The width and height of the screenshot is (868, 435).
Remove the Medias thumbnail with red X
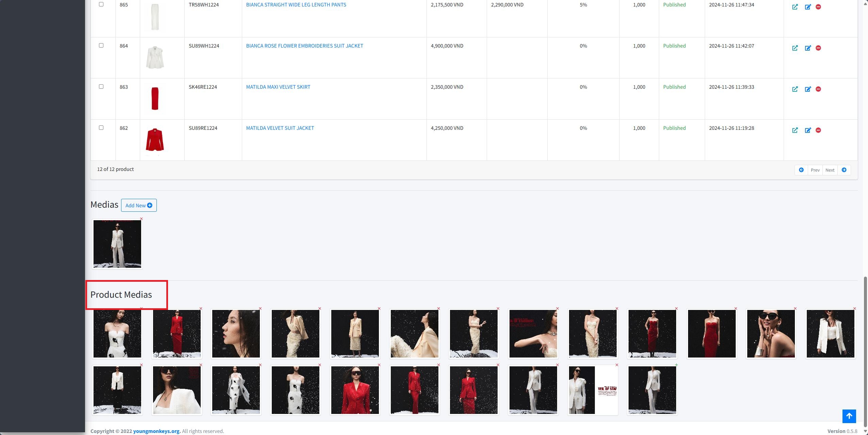tap(141, 219)
